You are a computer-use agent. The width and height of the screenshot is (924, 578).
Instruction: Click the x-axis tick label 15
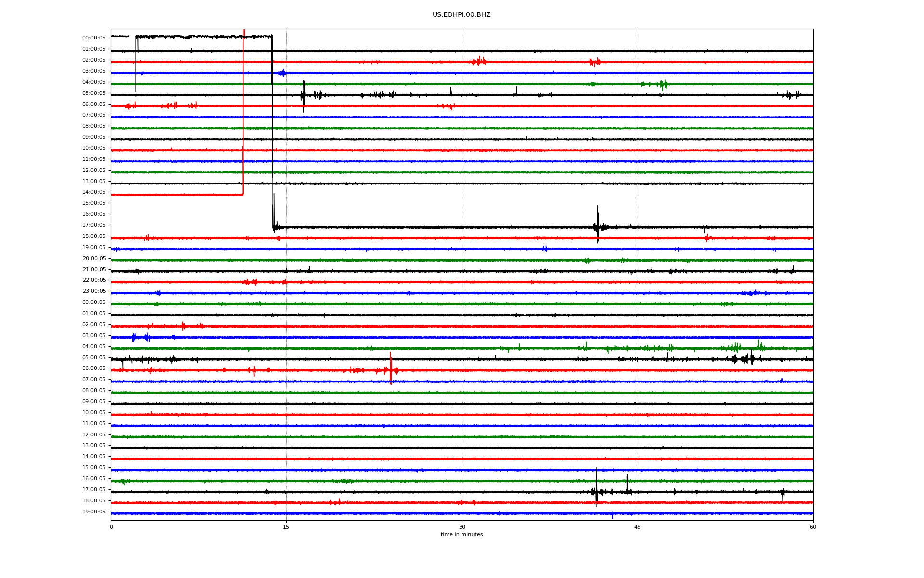(286, 527)
